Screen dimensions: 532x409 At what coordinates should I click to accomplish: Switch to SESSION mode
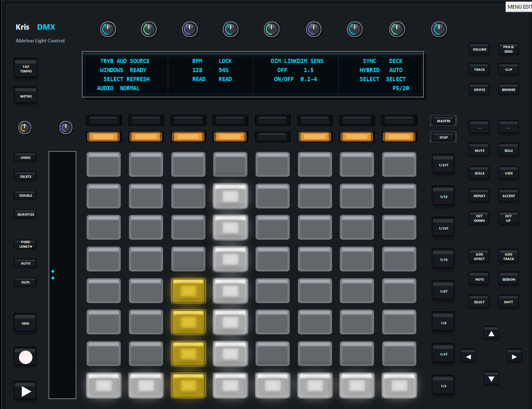(x=509, y=279)
